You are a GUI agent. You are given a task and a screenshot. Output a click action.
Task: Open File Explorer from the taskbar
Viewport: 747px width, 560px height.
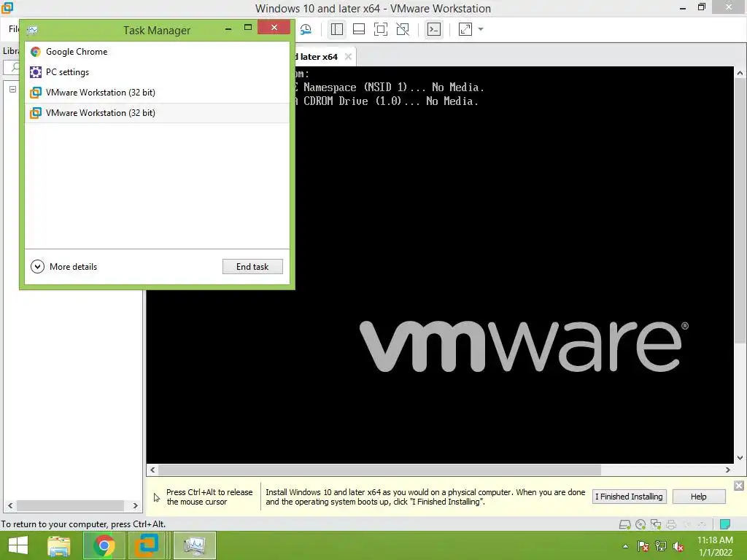click(x=59, y=545)
